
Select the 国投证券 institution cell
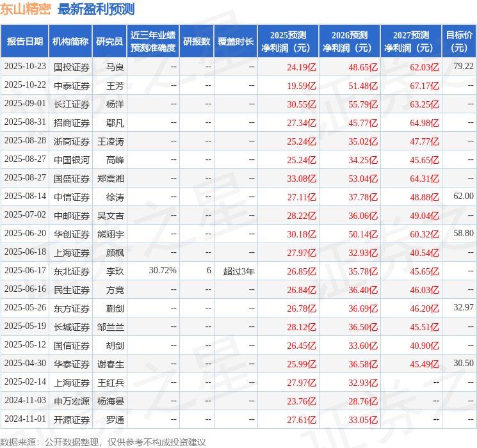point(72,67)
